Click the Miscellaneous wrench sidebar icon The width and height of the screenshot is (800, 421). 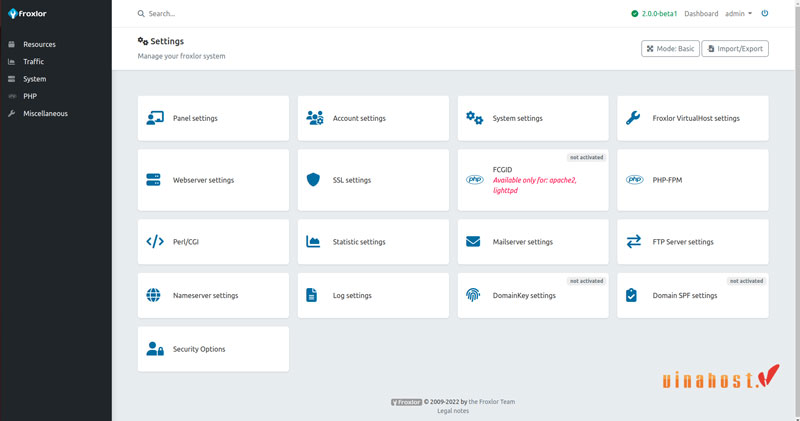(11, 114)
